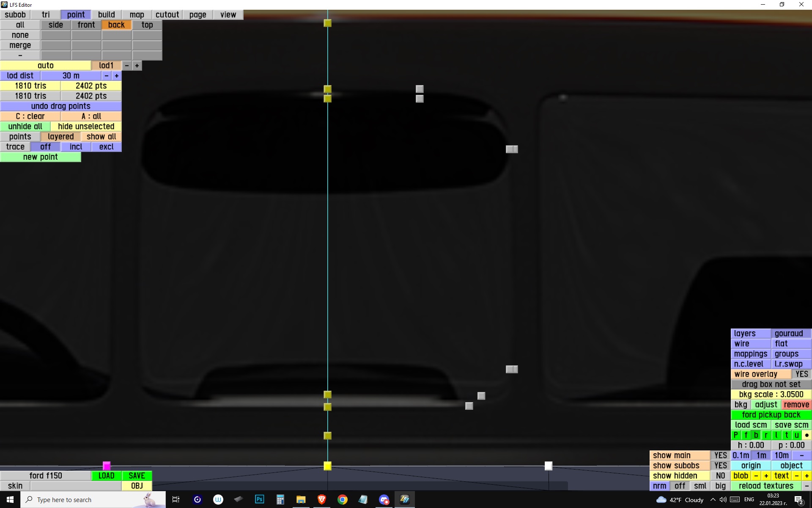The height and width of the screenshot is (508, 812).
Task: Increase blob size with plus button
Action: (x=766, y=476)
